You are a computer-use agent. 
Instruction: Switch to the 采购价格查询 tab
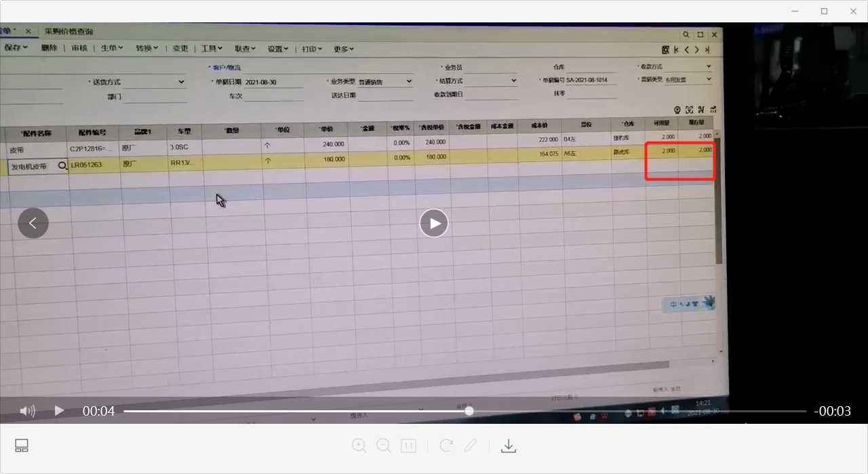[x=69, y=31]
